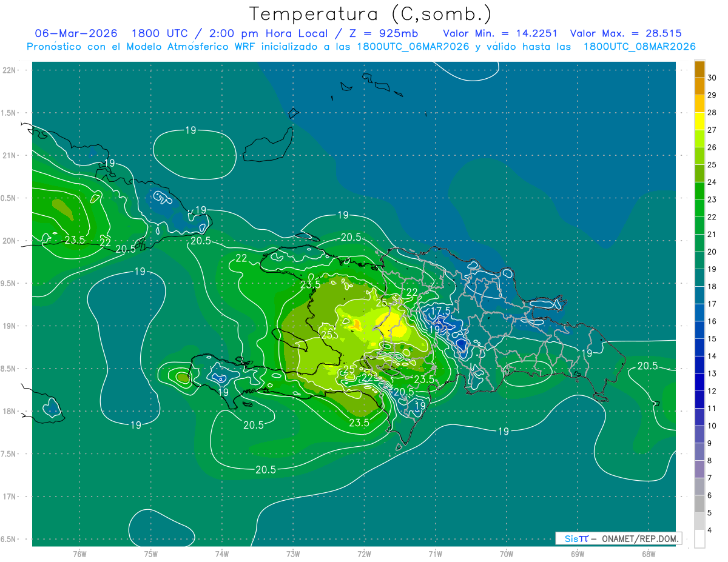Screen dimensions: 728x562
Task: Pick the light gray swatch between 4 and 5
Action: pos(699,521)
